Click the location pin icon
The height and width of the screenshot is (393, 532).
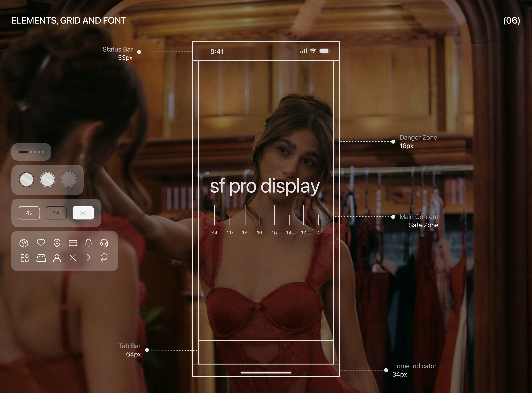57,243
